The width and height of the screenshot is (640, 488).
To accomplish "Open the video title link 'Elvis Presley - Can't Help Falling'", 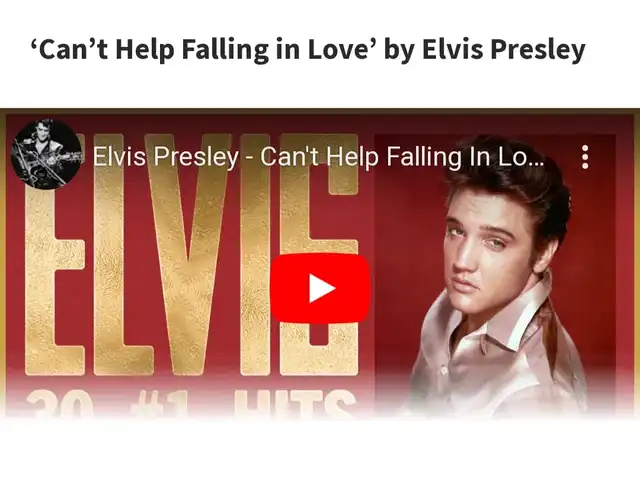I will pos(318,157).
